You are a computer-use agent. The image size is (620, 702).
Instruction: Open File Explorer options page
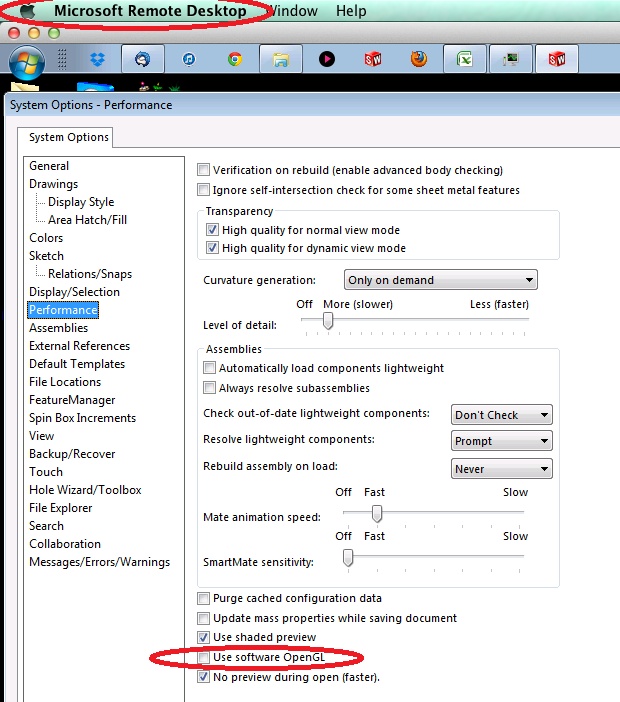click(60, 508)
